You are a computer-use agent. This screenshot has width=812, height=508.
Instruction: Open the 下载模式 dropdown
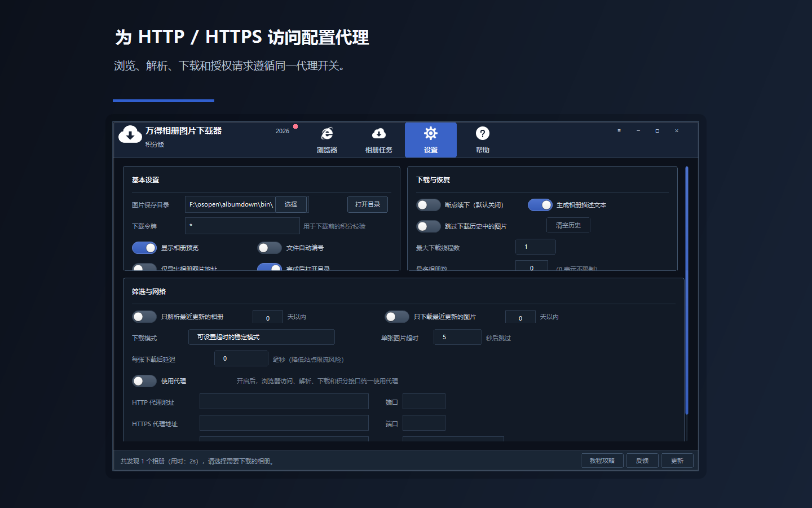[x=262, y=337]
